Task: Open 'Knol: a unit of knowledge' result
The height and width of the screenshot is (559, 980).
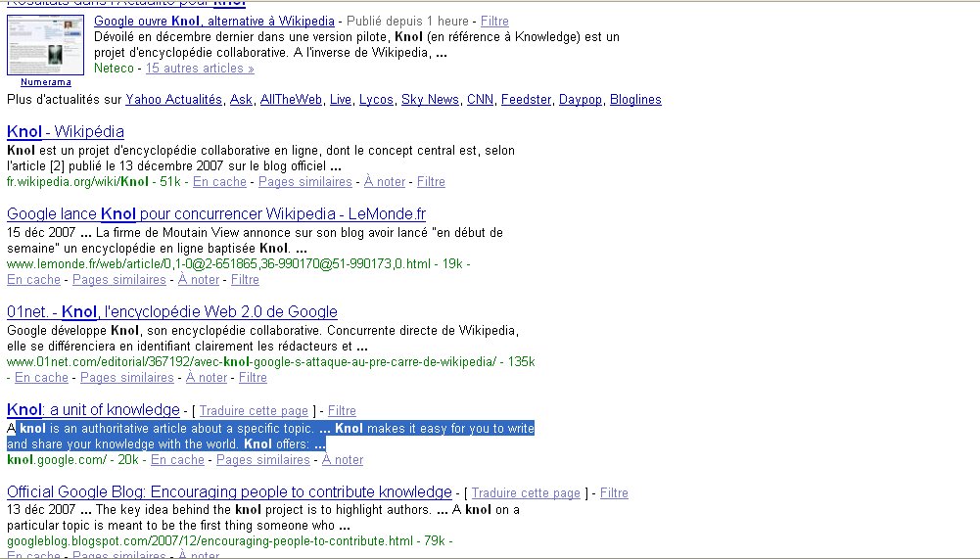Action: pyautogui.click(x=93, y=410)
